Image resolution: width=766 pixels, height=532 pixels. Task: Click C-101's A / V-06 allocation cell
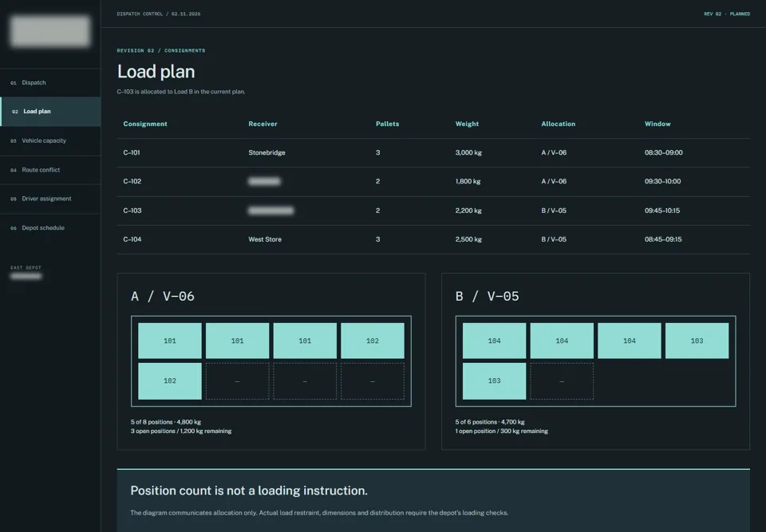554,153
